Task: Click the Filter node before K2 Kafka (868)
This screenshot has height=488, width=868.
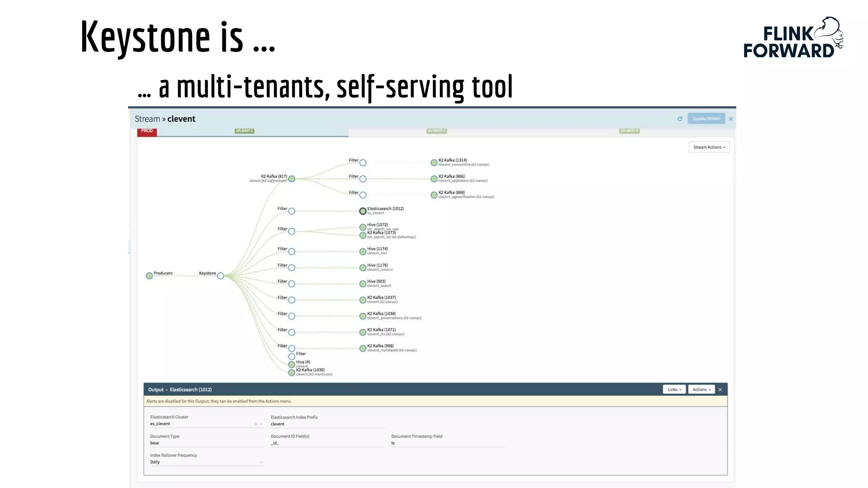Action: click(x=363, y=195)
